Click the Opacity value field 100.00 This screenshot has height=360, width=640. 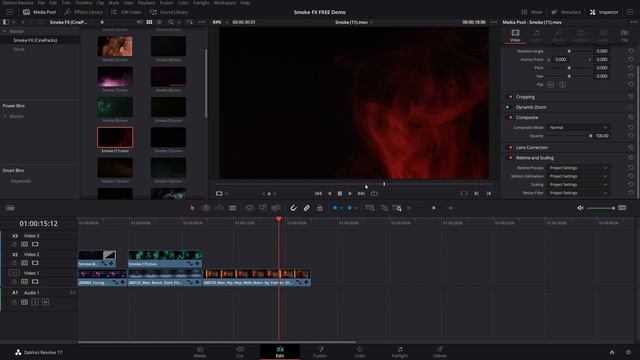(x=602, y=136)
